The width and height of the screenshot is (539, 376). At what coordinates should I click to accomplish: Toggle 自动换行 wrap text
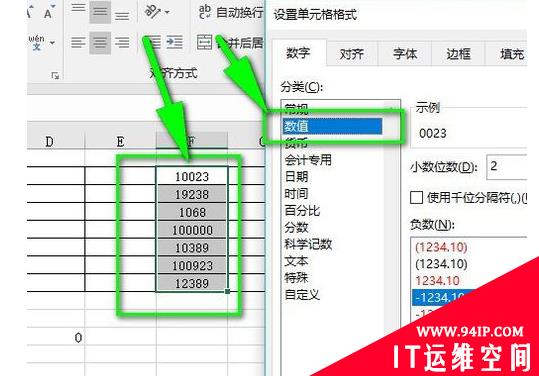click(231, 12)
